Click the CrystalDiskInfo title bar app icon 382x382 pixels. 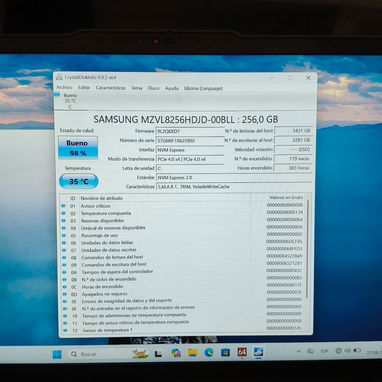[59, 77]
